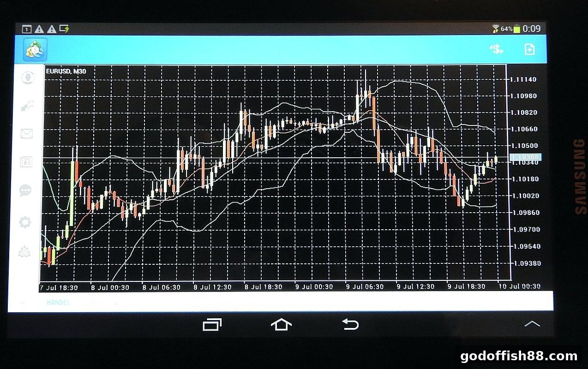The height and width of the screenshot is (369, 588).
Task: Click the current price marker 1.10388
Action: (x=525, y=158)
